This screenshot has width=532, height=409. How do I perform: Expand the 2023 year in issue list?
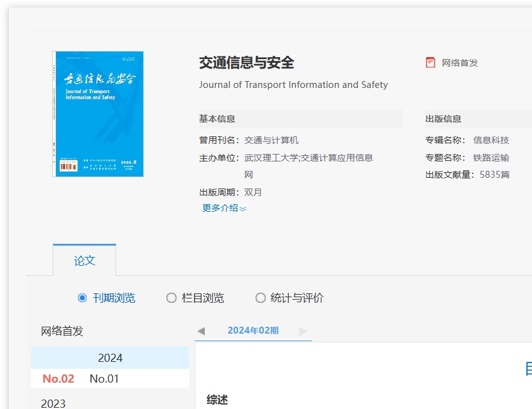tap(53, 403)
